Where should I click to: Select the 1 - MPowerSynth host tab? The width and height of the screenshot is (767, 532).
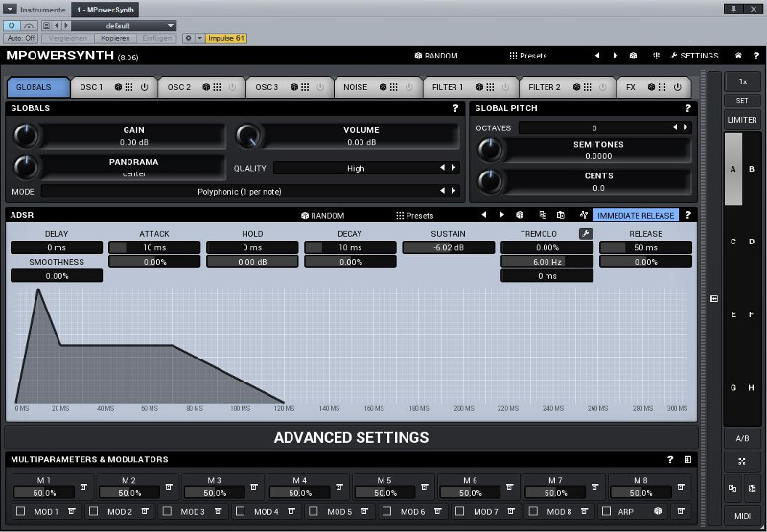pos(105,10)
